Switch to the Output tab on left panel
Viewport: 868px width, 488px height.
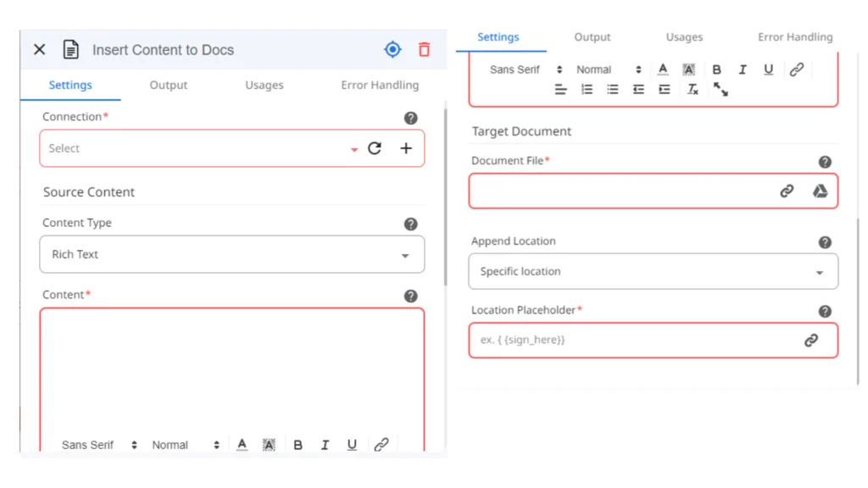tap(169, 86)
